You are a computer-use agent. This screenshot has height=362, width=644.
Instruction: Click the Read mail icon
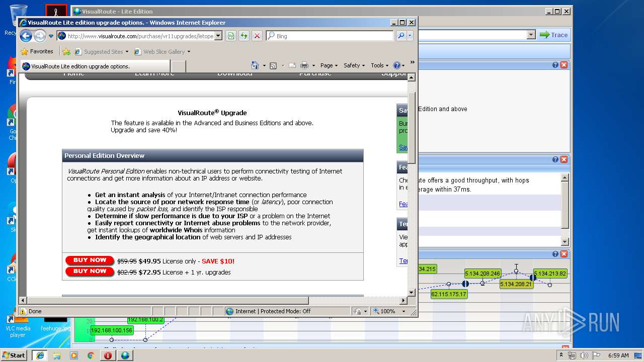tap(292, 65)
